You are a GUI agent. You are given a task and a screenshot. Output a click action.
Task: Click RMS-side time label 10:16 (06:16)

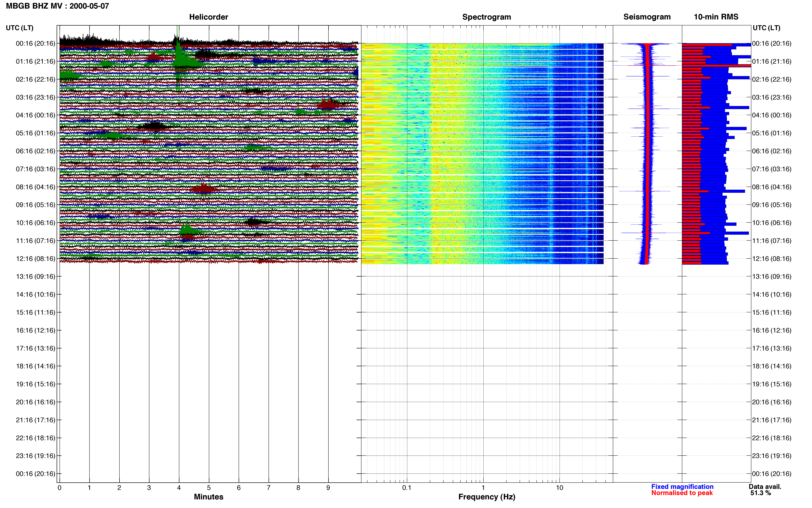[772, 223]
